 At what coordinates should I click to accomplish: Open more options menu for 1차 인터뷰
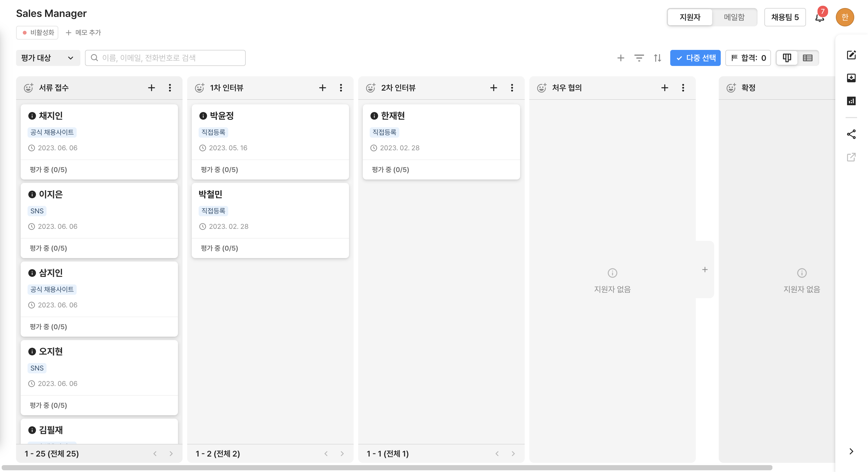[341, 88]
